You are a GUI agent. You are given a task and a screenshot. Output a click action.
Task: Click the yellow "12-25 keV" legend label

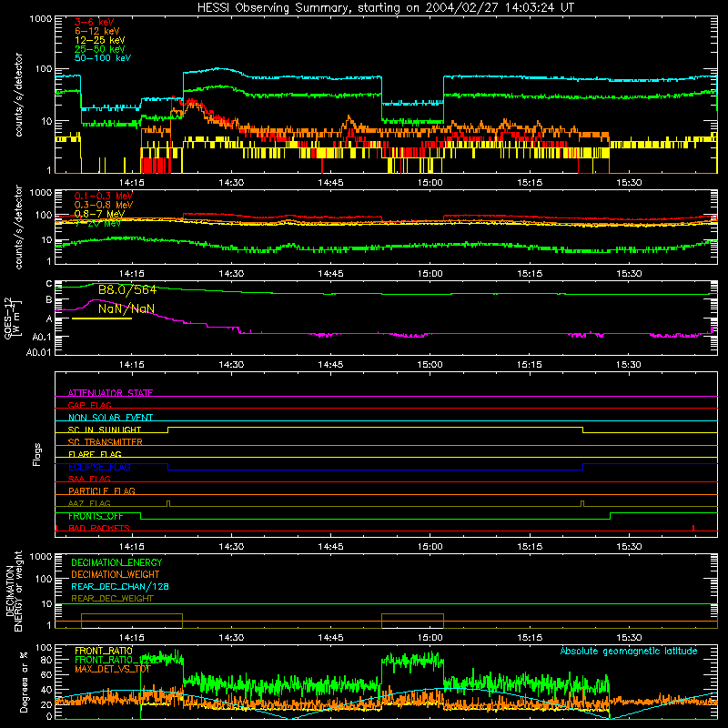100,40
